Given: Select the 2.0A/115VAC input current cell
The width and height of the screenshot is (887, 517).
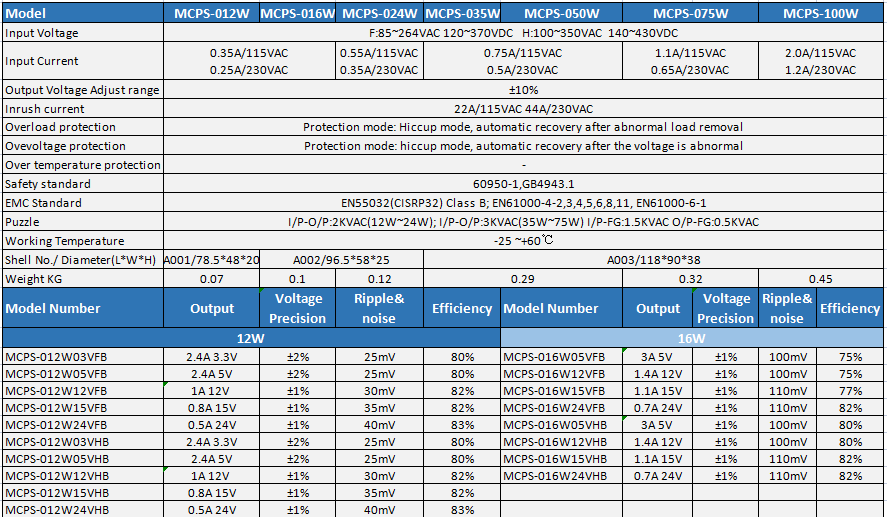Looking at the screenshot, I should tap(820, 52).
